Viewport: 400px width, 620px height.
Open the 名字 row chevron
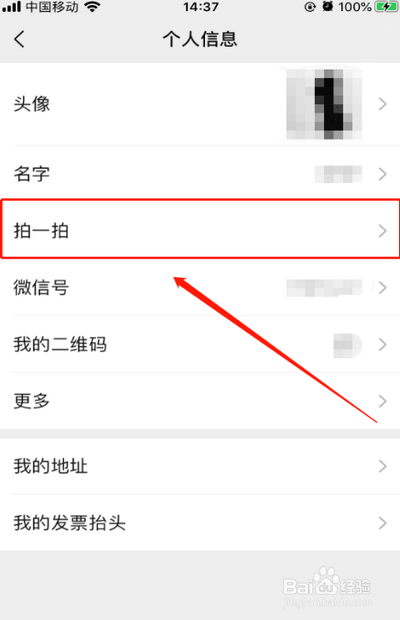tap(382, 174)
